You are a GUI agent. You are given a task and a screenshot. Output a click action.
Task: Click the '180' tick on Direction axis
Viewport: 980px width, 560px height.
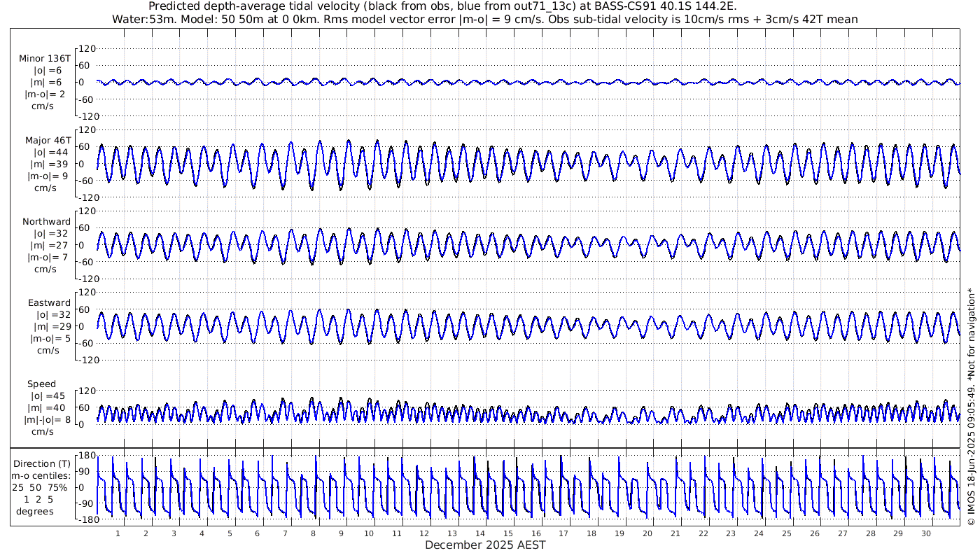[x=87, y=456]
